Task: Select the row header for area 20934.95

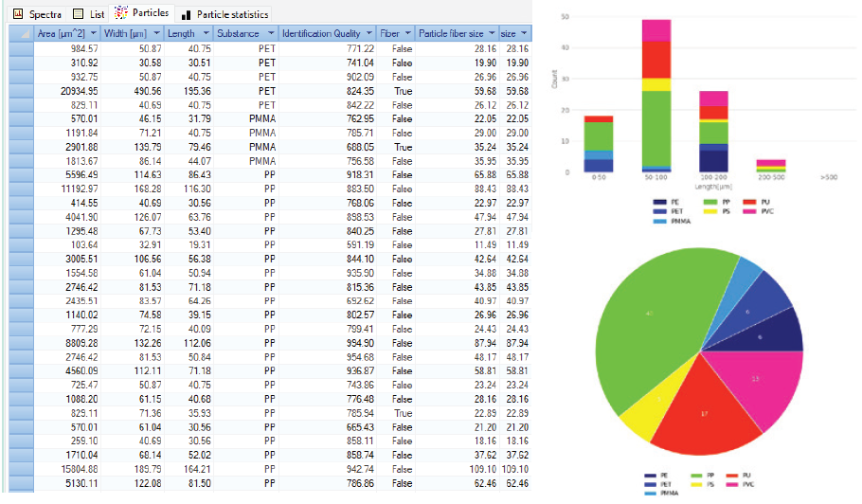Action: tap(21, 91)
